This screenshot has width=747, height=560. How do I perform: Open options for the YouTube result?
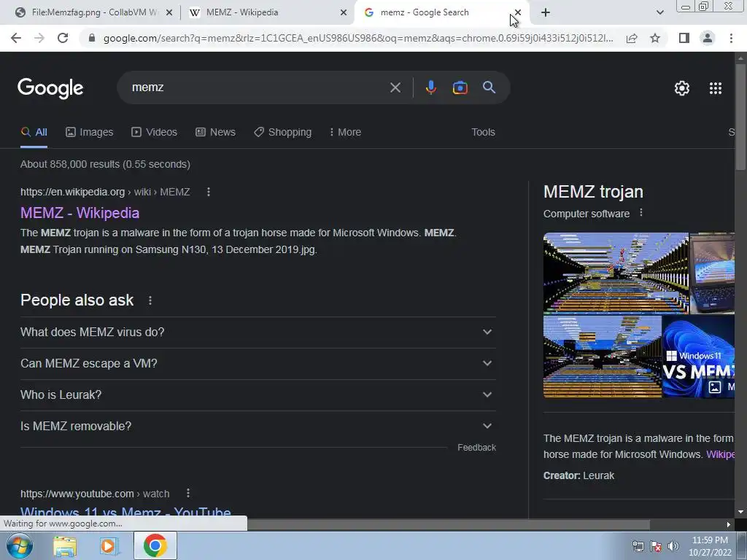point(188,494)
